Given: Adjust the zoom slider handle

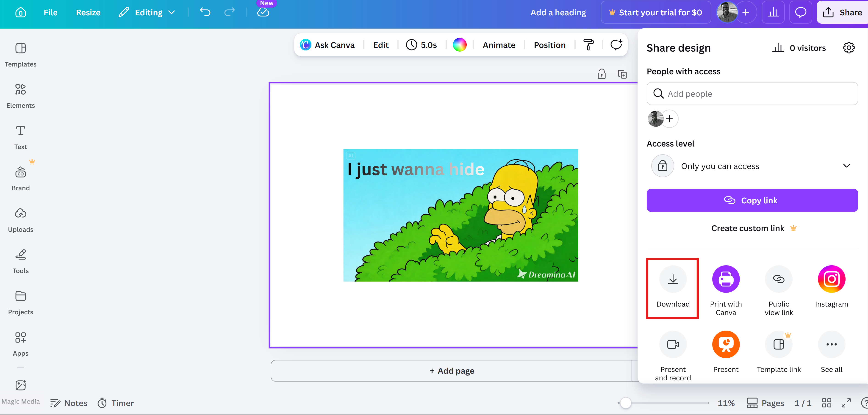Looking at the screenshot, I should [x=625, y=403].
